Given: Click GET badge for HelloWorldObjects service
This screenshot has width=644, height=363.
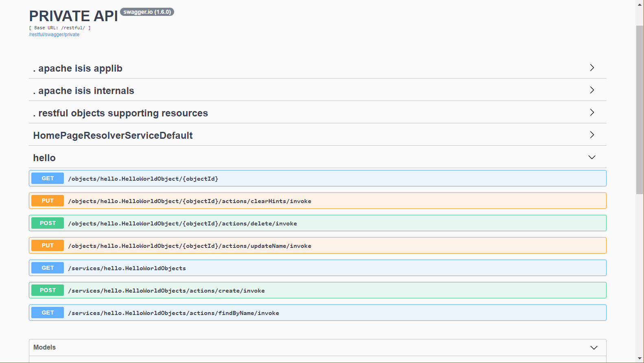Looking at the screenshot, I should pyautogui.click(x=48, y=268).
